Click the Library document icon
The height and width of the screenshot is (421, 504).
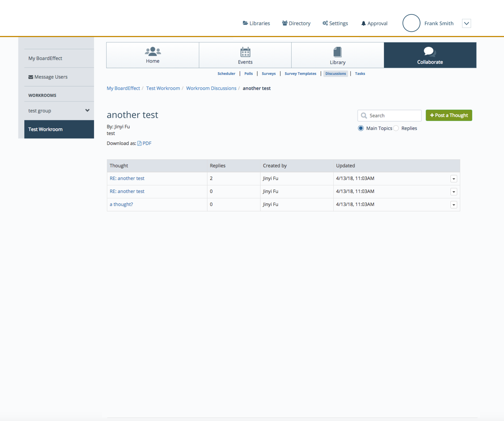pos(337,52)
